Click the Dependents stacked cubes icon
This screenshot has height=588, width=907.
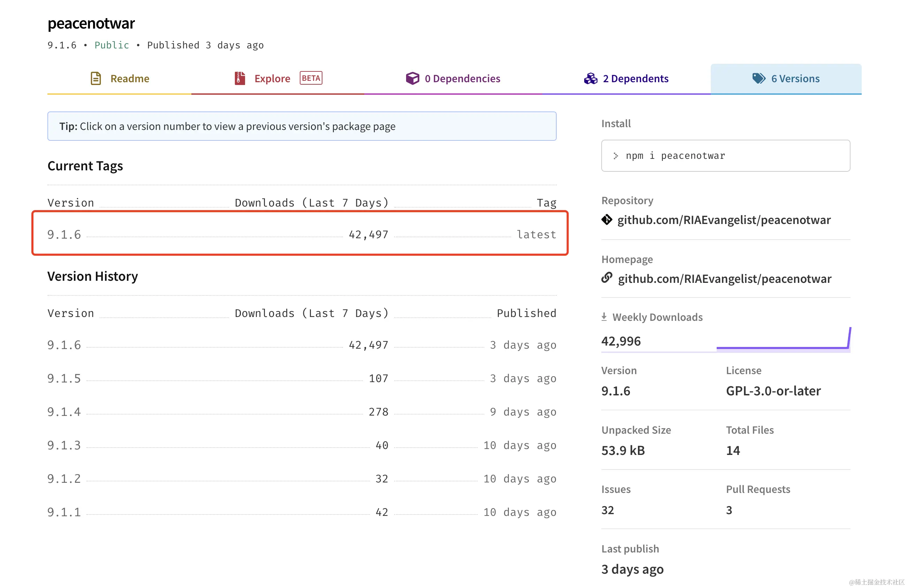click(591, 78)
